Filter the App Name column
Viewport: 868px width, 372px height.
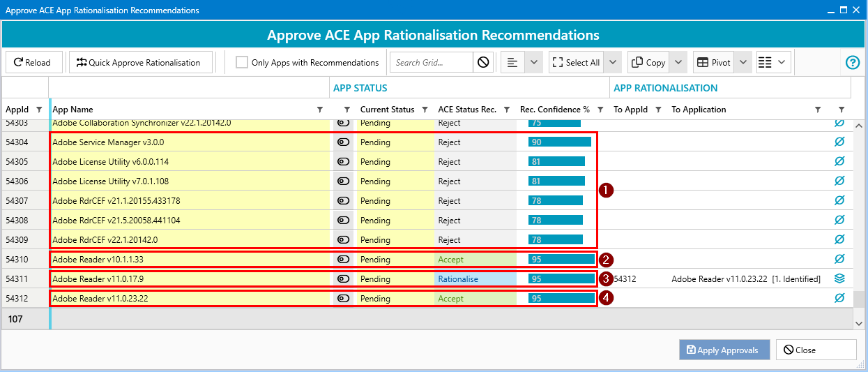[x=320, y=110]
